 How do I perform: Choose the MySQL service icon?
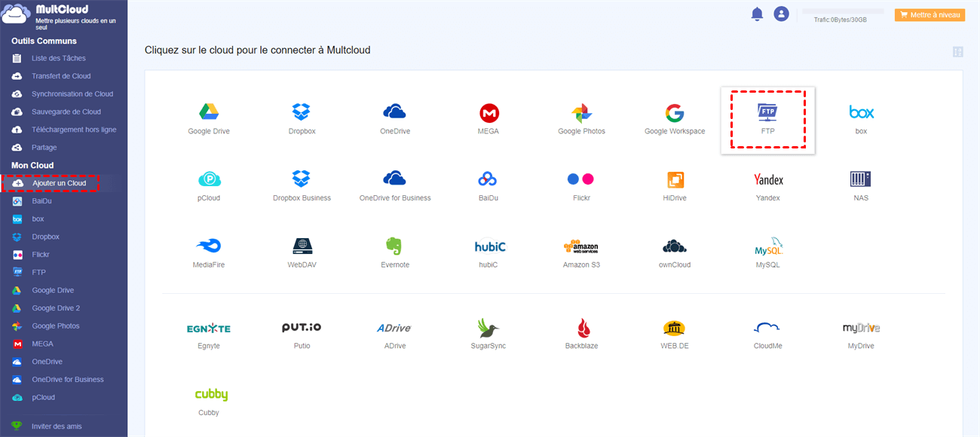coord(768,246)
